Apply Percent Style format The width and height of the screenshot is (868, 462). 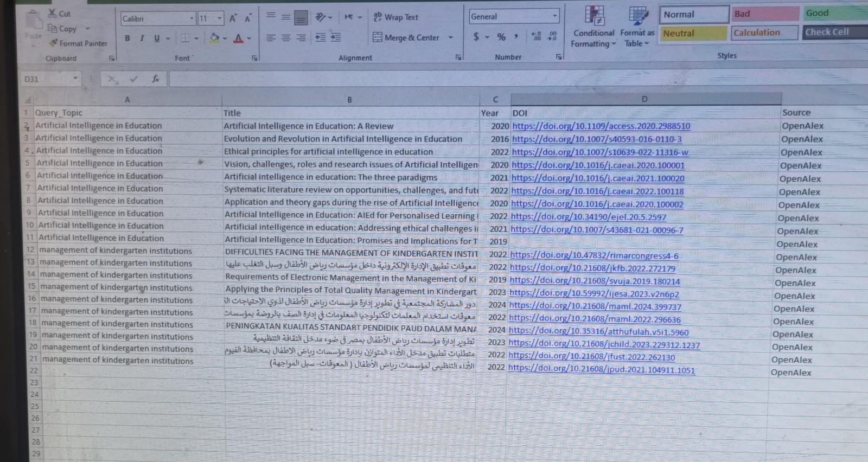coord(501,36)
